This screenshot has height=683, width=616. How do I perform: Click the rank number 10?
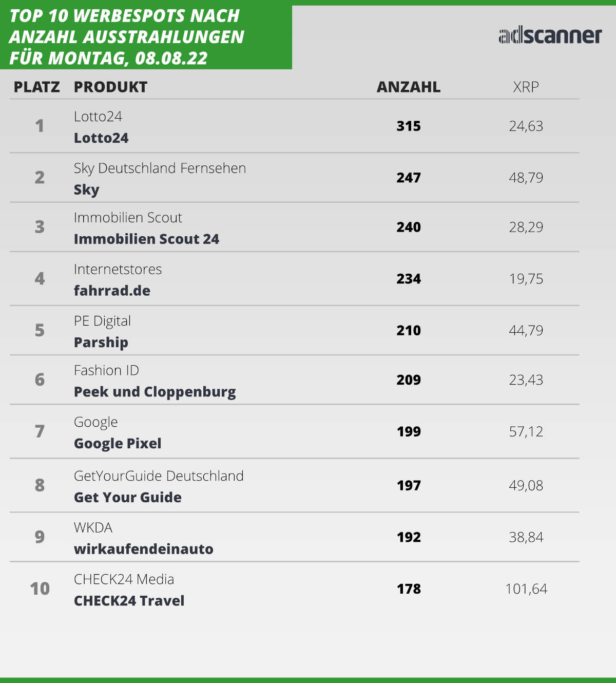(x=40, y=589)
